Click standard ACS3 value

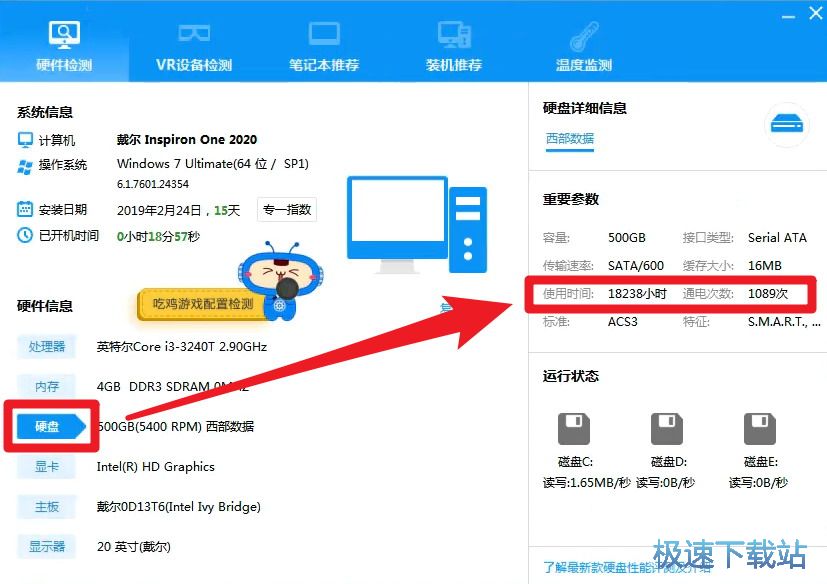tap(622, 322)
